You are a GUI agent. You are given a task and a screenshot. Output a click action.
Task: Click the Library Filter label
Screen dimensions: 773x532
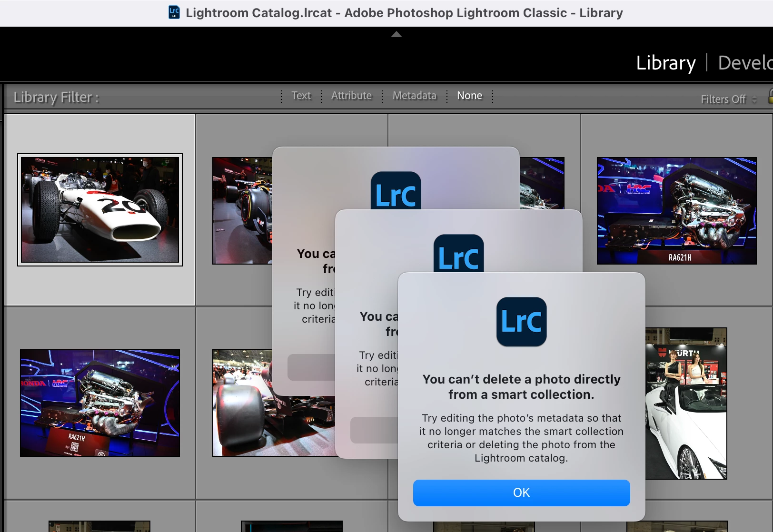coord(56,97)
